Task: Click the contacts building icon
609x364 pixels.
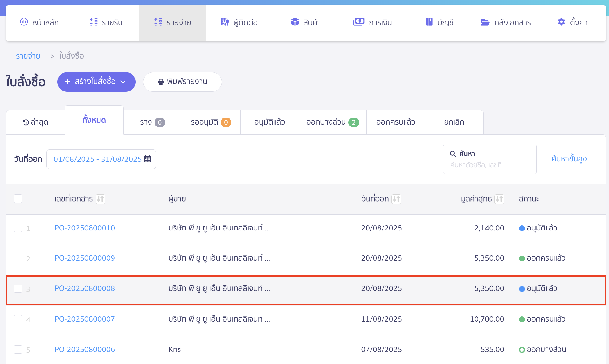Action: [225, 22]
